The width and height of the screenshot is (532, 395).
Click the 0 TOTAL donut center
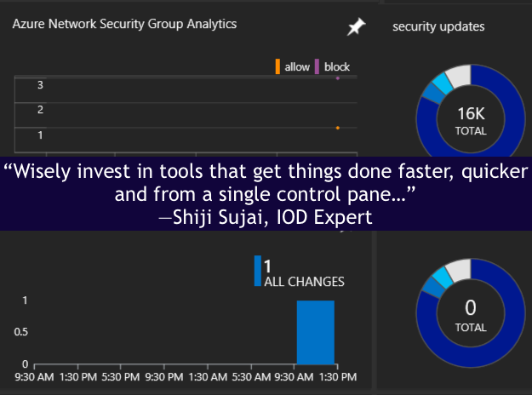(471, 313)
